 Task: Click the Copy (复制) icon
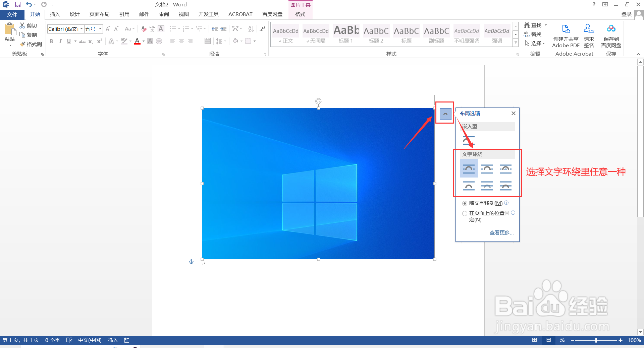click(22, 35)
